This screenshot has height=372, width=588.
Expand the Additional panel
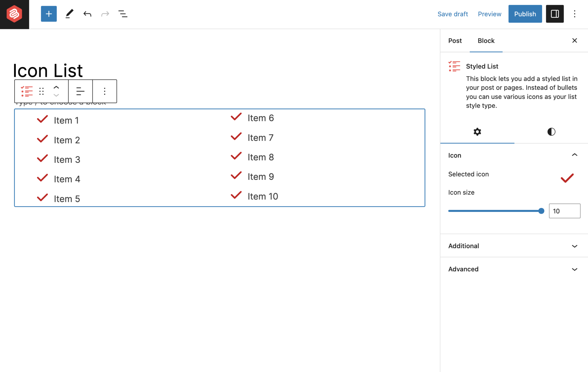coord(574,246)
